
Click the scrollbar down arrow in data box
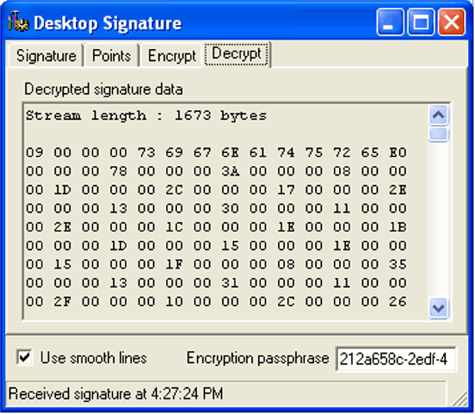click(438, 308)
